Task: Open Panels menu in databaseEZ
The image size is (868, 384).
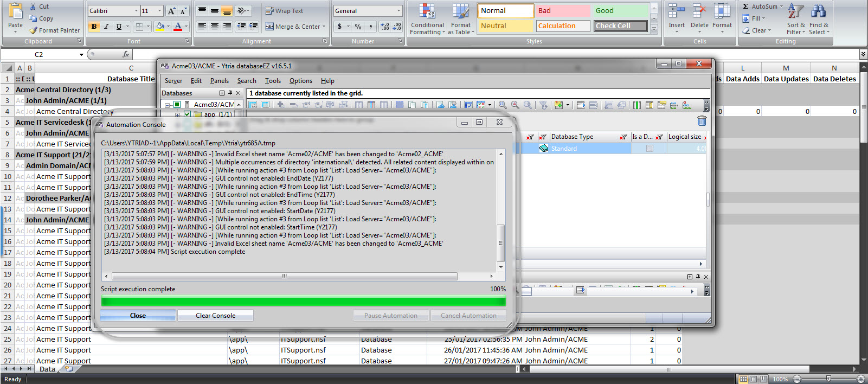Action: coord(220,81)
